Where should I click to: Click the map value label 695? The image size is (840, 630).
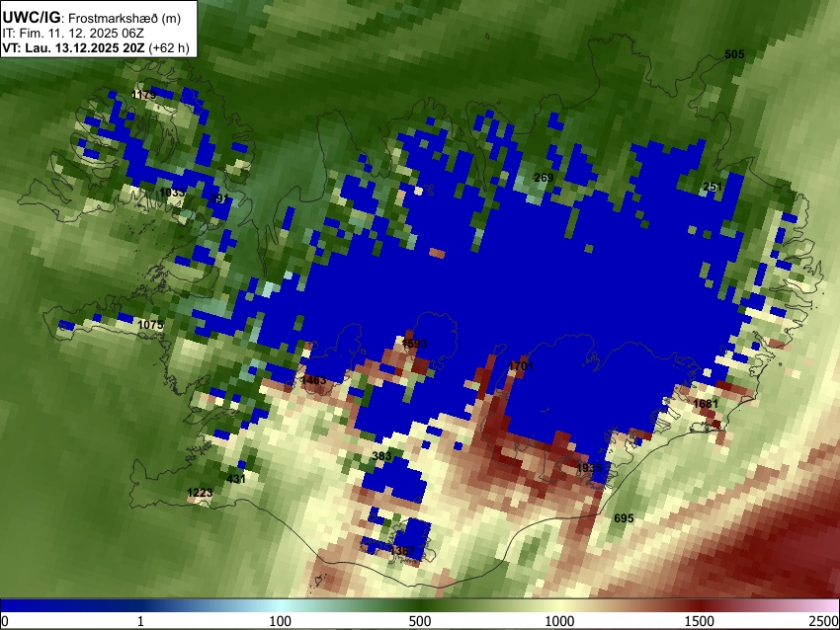624,518
